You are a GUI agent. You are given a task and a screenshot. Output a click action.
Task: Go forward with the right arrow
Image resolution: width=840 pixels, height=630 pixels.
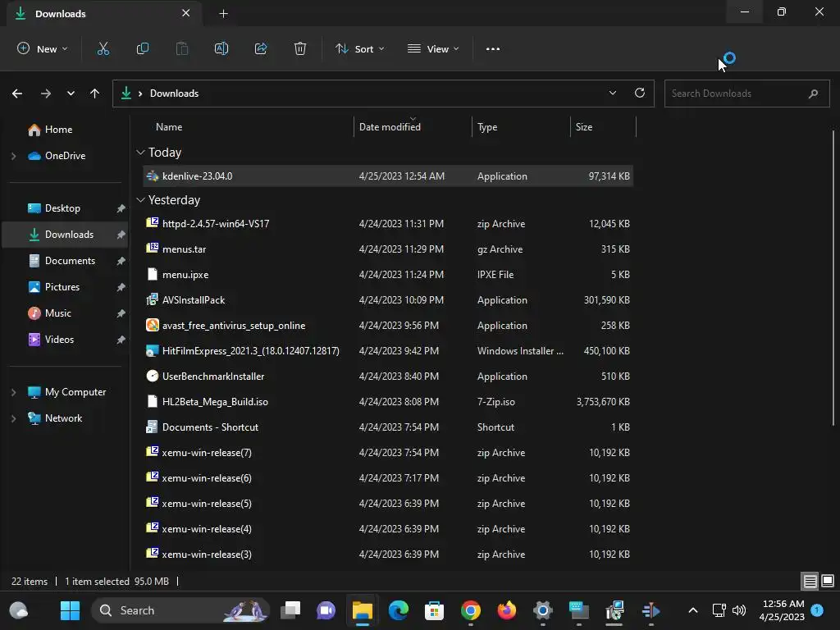coord(46,94)
